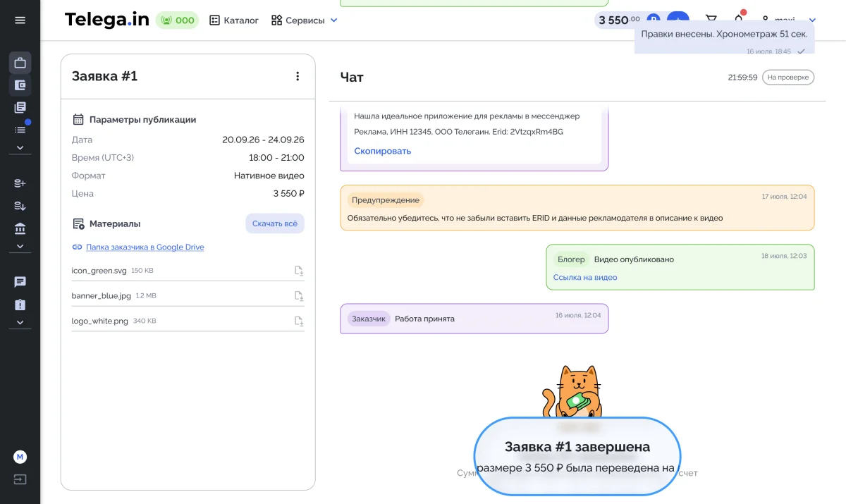Screen dimensions: 846x504
Task: Open Папка заказчика в Google Drive link
Action: 145,247
